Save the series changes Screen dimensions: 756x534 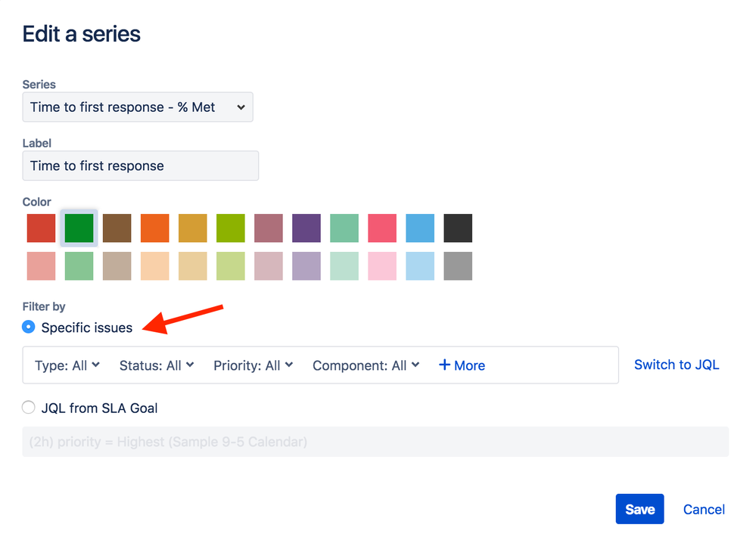click(x=639, y=509)
